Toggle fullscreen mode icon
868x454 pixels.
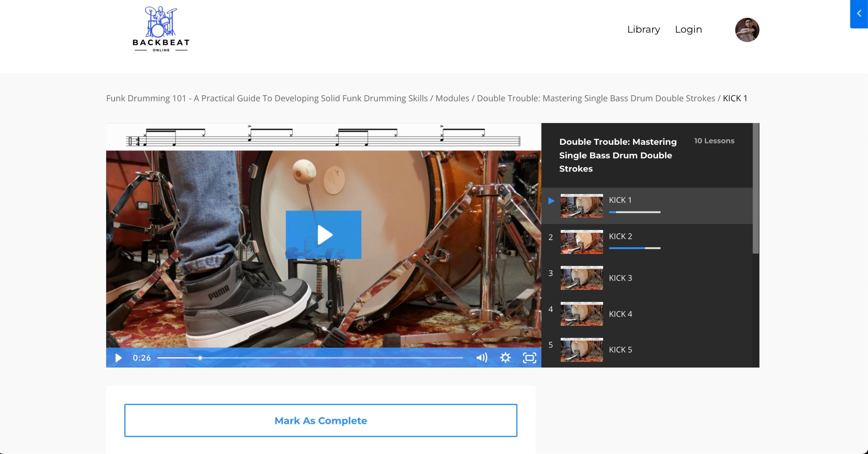click(x=529, y=358)
